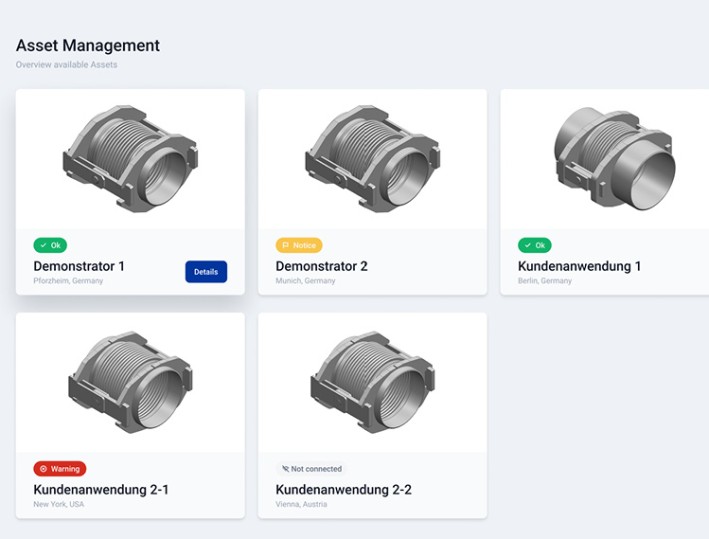Click the green Ok badge on Demonstrator 1
The width and height of the screenshot is (709, 539).
(x=50, y=245)
